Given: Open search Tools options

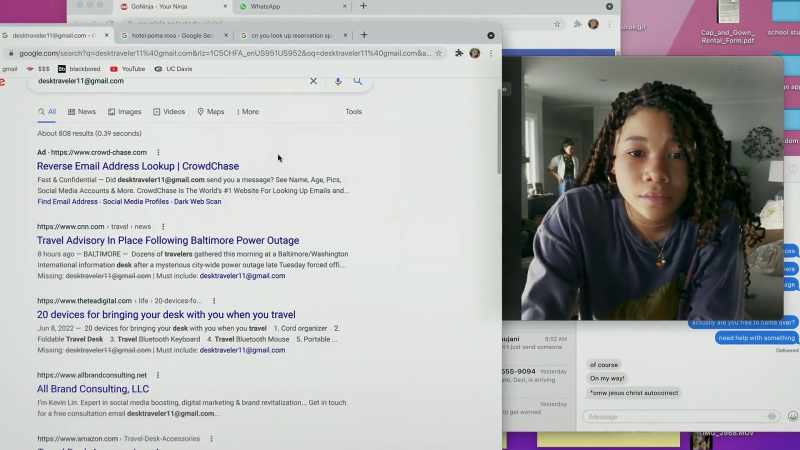Looking at the screenshot, I should click(x=353, y=112).
